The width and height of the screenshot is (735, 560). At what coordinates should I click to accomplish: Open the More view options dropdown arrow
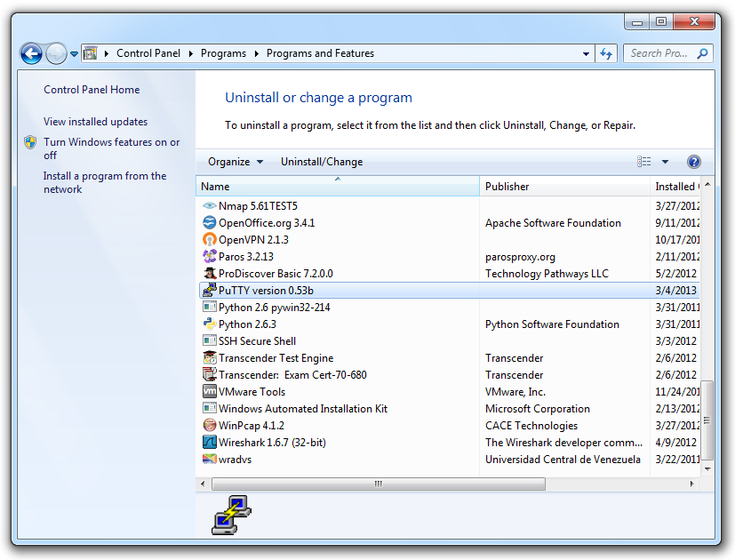pyautogui.click(x=665, y=162)
